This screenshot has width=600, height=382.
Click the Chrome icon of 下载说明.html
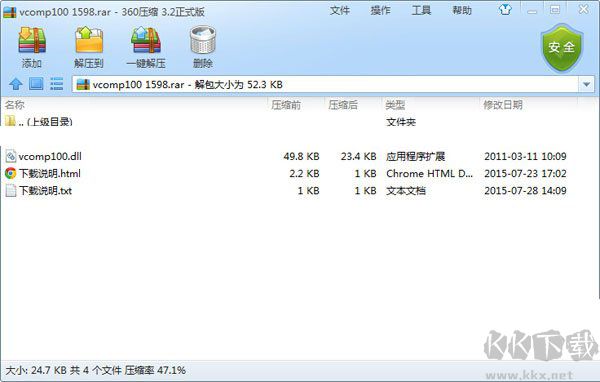tap(11, 173)
